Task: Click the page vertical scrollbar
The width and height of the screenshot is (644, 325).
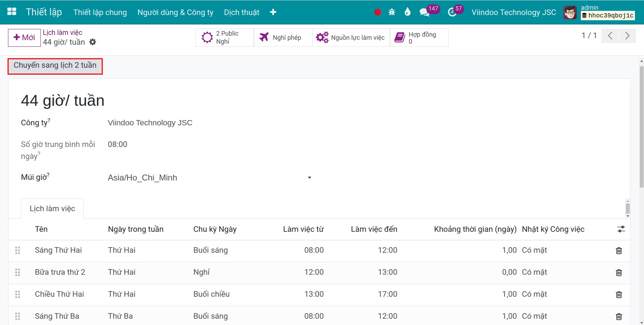Action: pyautogui.click(x=641, y=127)
